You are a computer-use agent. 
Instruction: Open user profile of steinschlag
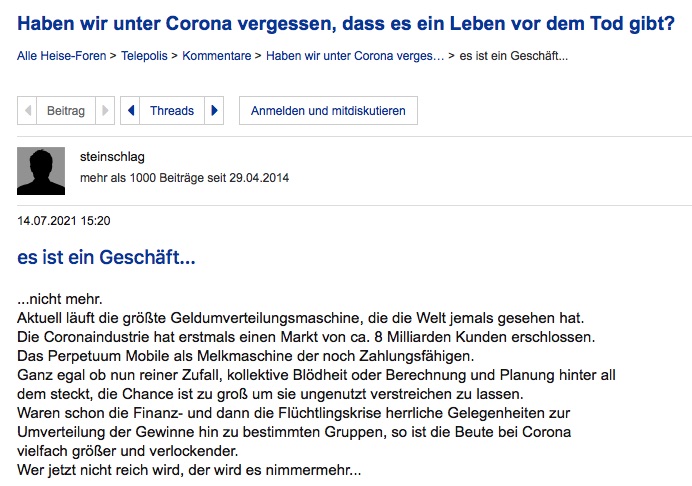[x=108, y=156]
